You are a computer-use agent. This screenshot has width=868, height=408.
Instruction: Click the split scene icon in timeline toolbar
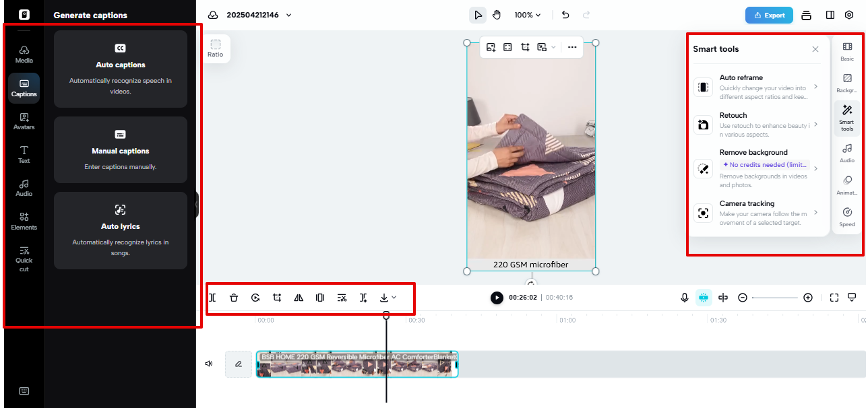[x=363, y=298]
